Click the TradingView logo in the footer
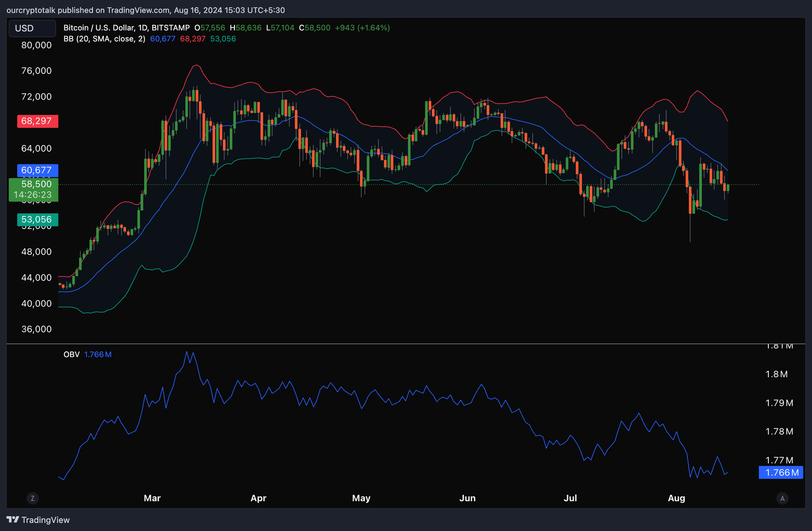The height and width of the screenshot is (531, 812). 38,520
